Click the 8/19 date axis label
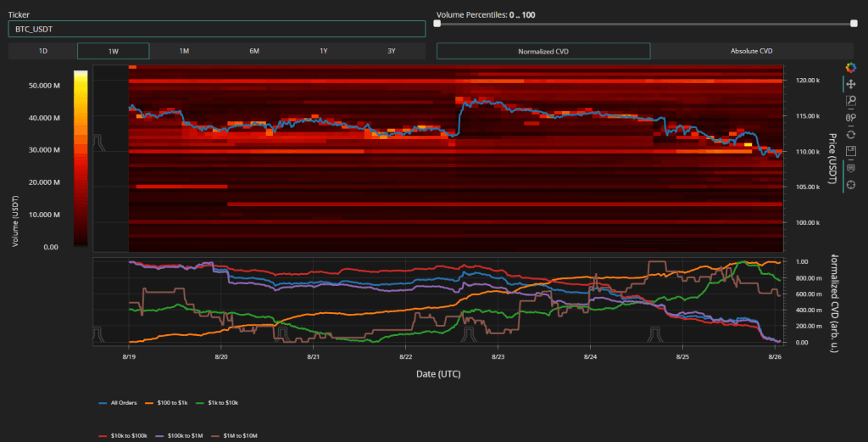This screenshot has height=442, width=868. (129, 356)
